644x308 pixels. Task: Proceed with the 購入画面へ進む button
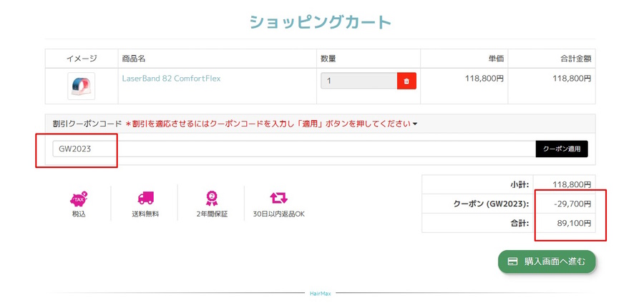coord(547,262)
